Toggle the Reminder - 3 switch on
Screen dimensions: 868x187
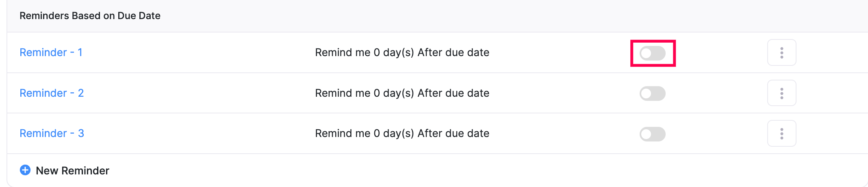652,134
